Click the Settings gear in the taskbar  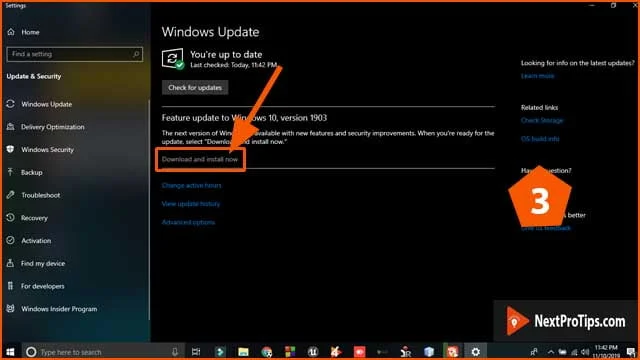pyautogui.click(x=476, y=352)
